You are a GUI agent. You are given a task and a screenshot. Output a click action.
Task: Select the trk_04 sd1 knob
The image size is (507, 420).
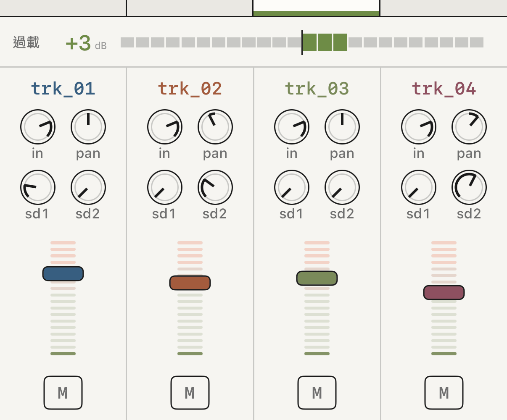pos(419,187)
